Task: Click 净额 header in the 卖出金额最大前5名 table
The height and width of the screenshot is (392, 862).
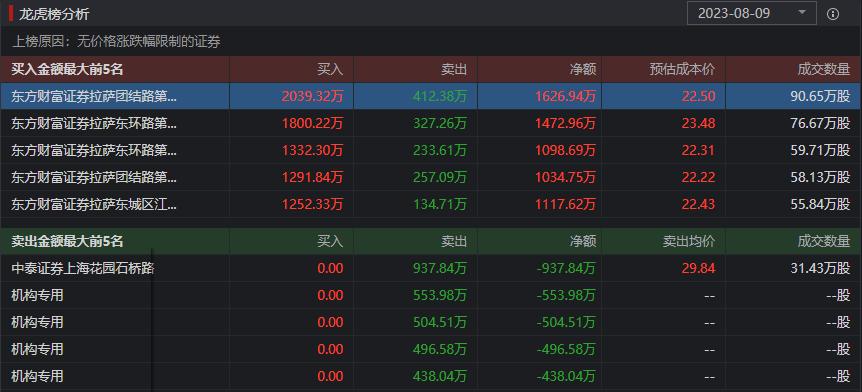Action: (x=583, y=241)
